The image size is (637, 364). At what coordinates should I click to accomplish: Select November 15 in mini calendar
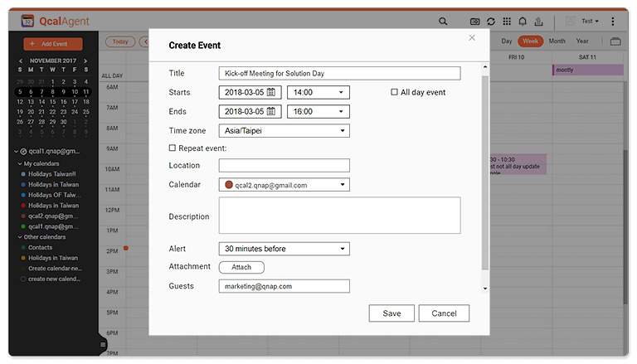pyautogui.click(x=52, y=101)
